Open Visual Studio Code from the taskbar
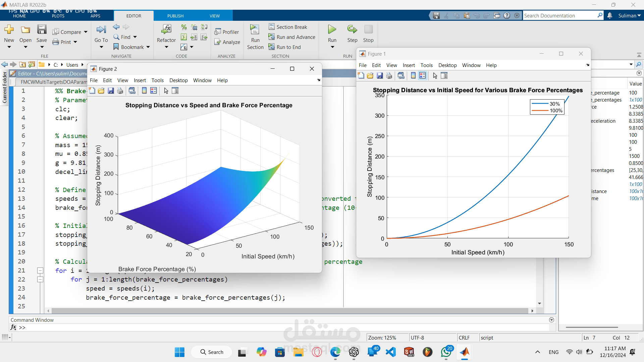This screenshot has height=362, width=644. [391, 352]
